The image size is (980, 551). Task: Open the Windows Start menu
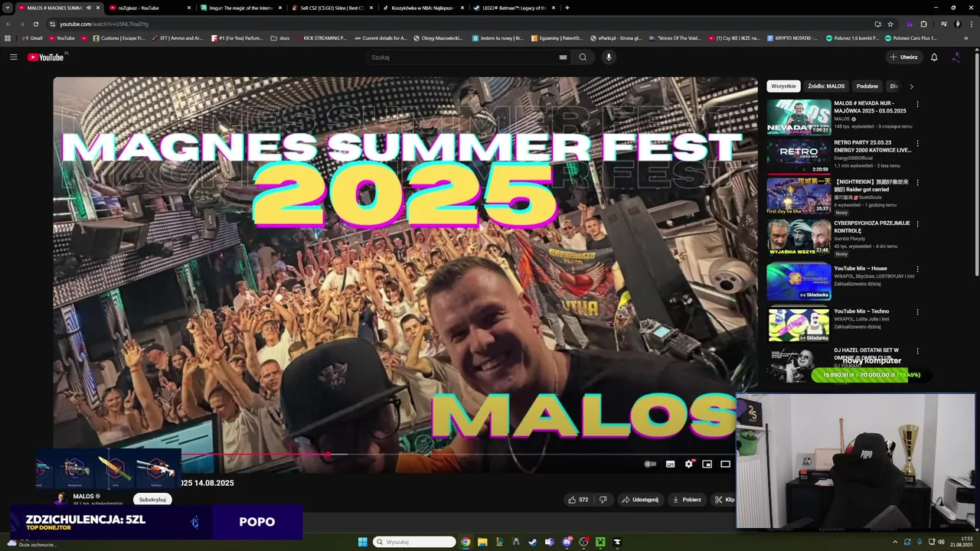(x=363, y=542)
